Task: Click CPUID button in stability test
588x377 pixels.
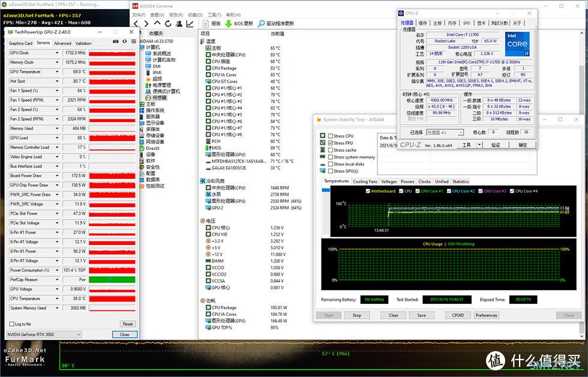Action: [x=458, y=316]
